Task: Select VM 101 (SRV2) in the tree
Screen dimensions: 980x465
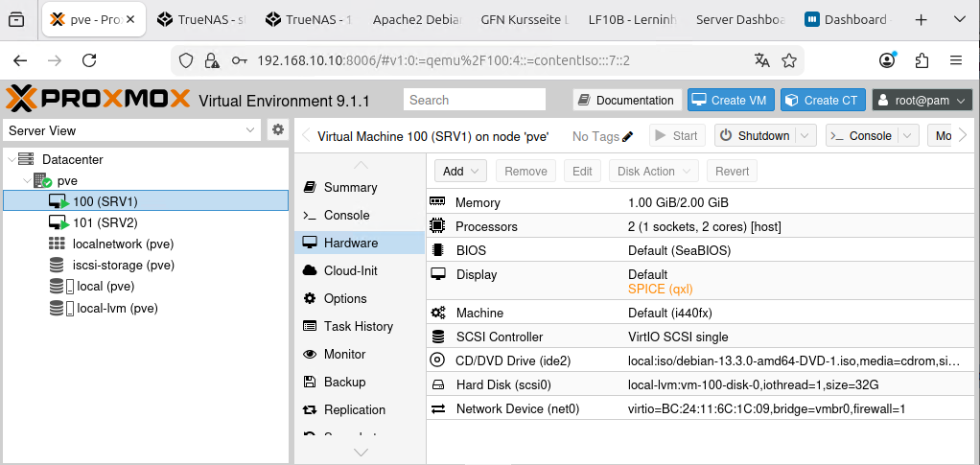Action: (x=105, y=222)
